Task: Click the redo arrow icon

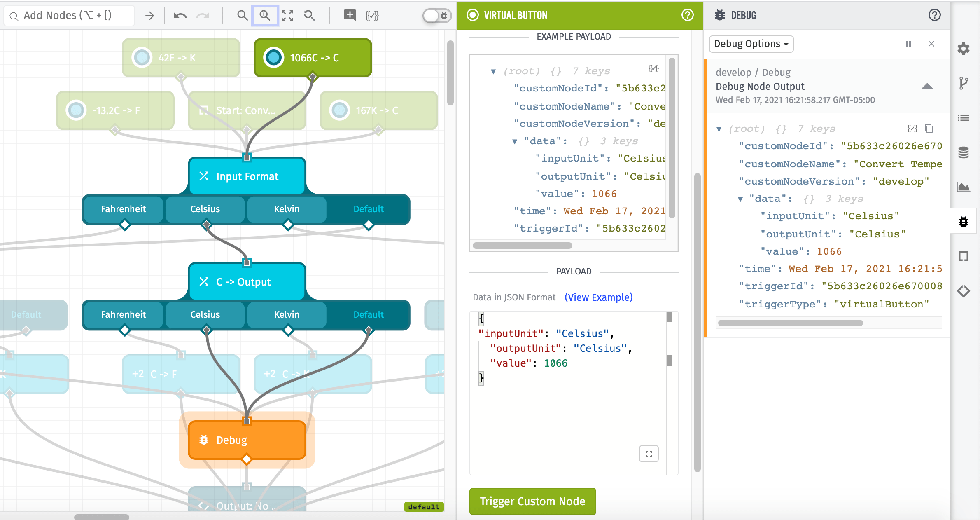Action: (x=202, y=16)
